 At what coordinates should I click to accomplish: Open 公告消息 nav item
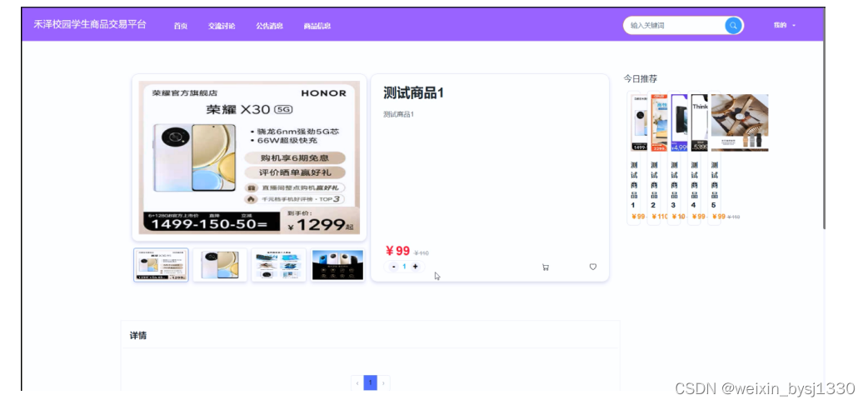270,26
